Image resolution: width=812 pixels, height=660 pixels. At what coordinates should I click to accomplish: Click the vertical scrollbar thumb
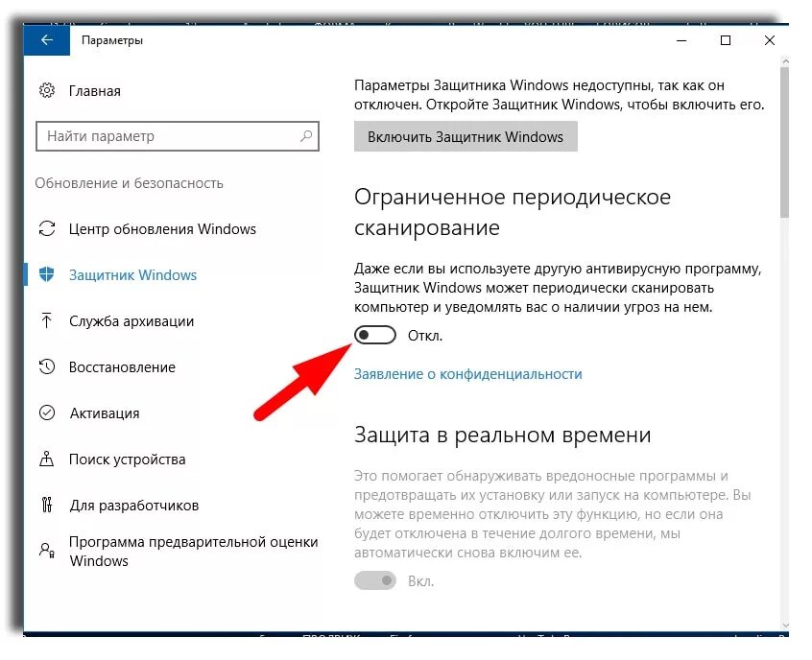[x=784, y=142]
